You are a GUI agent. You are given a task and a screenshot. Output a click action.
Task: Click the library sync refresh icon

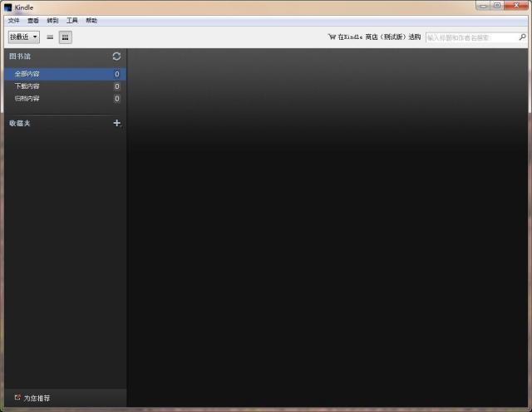(x=116, y=56)
